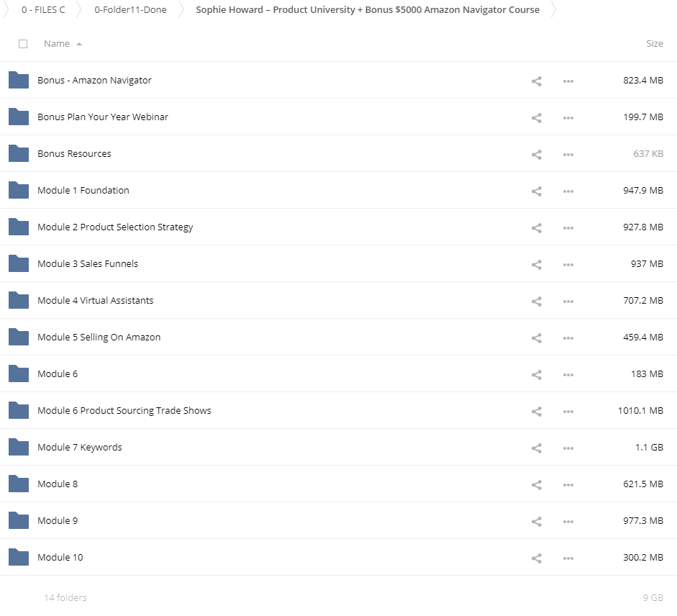
Task: Sort files by Size column
Action: click(654, 44)
